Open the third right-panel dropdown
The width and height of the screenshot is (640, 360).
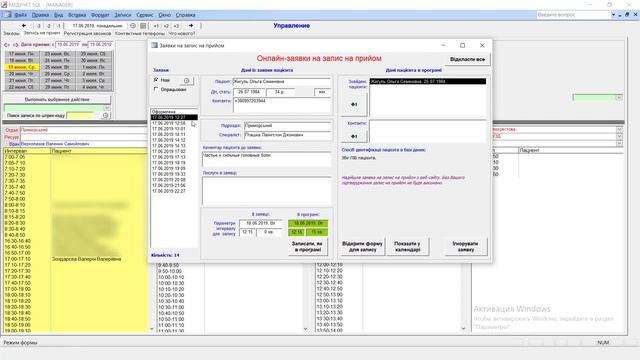tap(620, 143)
